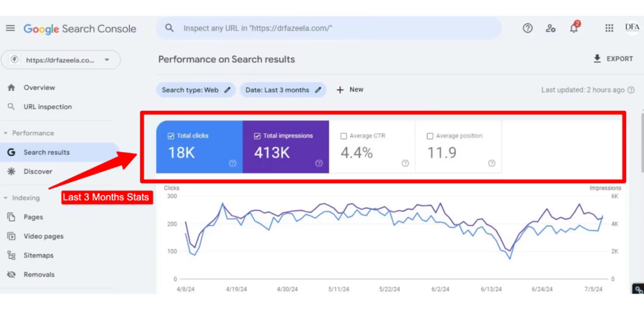The width and height of the screenshot is (644, 320).
Task: Open the property selector dropdown arrow
Action: [x=107, y=60]
